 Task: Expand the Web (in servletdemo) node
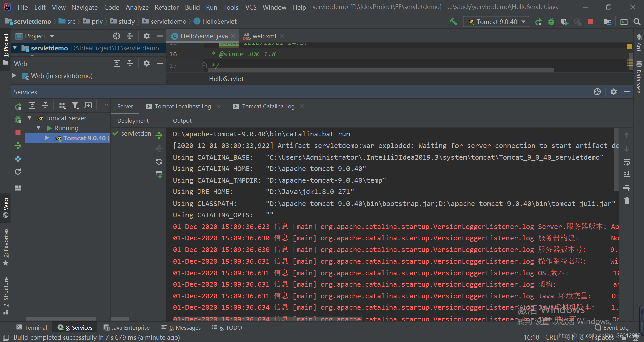[14, 76]
